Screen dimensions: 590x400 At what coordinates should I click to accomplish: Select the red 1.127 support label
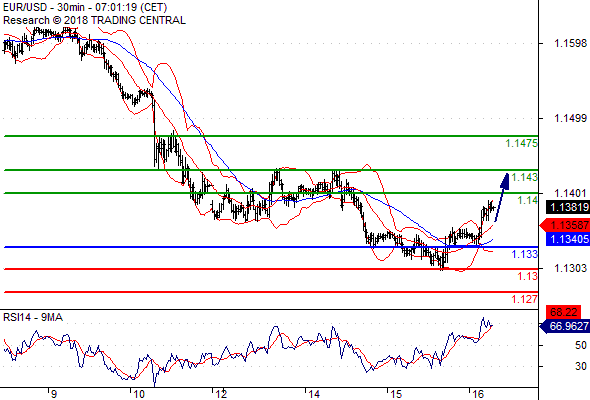click(x=525, y=299)
